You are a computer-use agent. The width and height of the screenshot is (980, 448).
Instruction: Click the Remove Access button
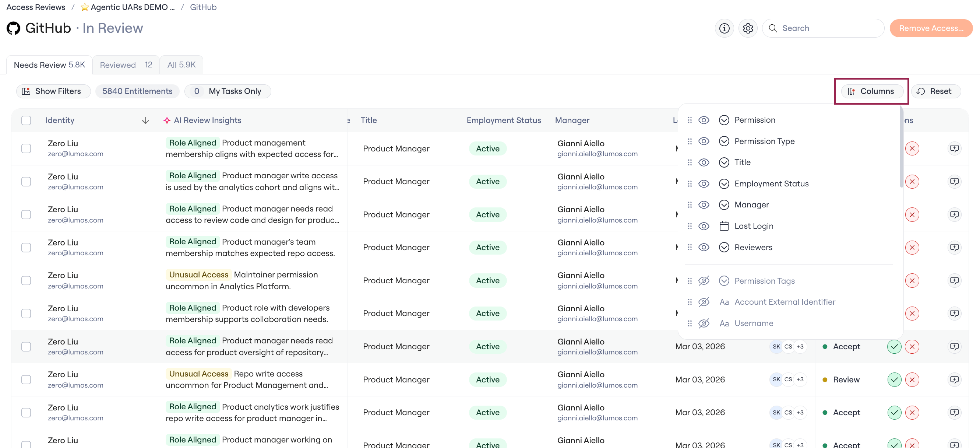pos(931,28)
